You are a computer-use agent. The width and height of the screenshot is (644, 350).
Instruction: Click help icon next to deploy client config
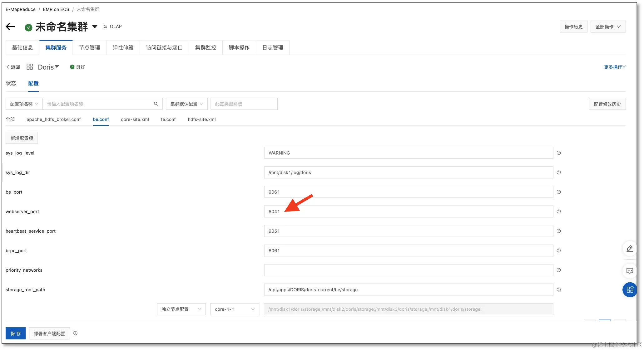pyautogui.click(x=75, y=333)
